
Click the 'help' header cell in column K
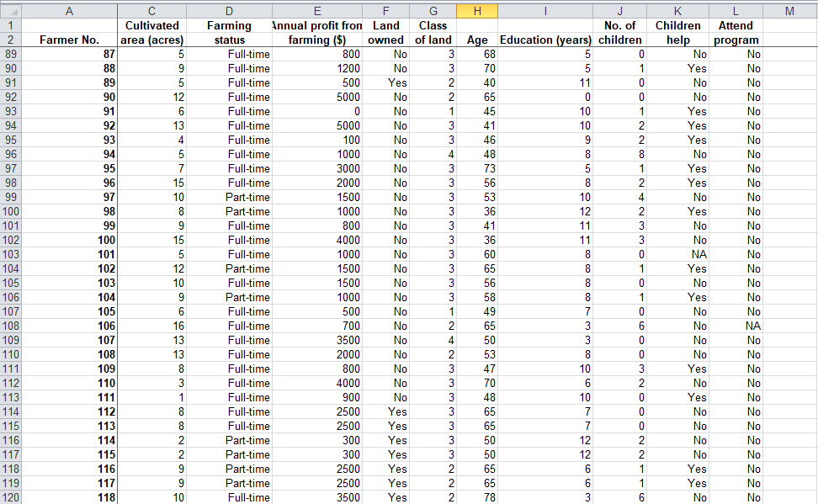point(677,40)
